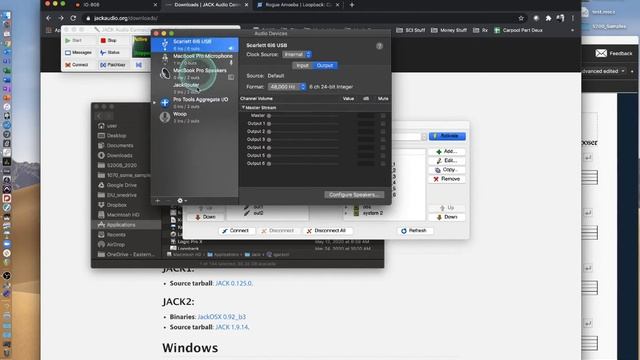
Task: Toggle mute checkbox for Output 2
Action: coord(383,131)
